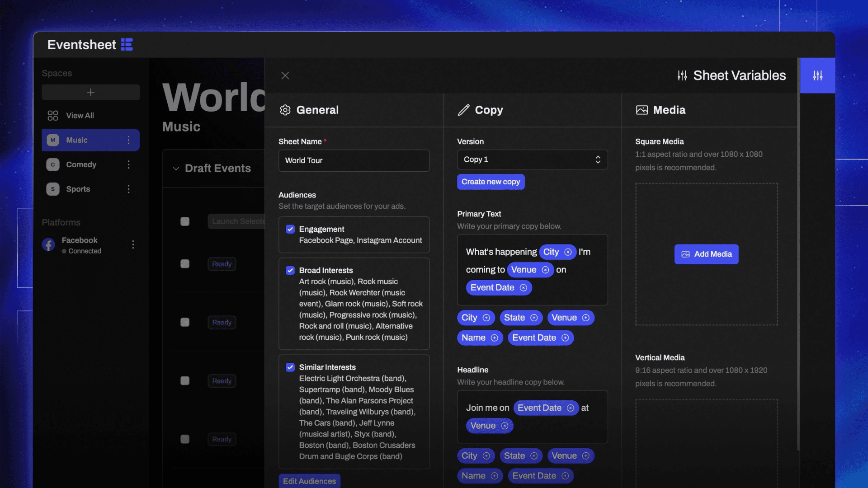Insert City variable under Primary Text

coord(476,318)
